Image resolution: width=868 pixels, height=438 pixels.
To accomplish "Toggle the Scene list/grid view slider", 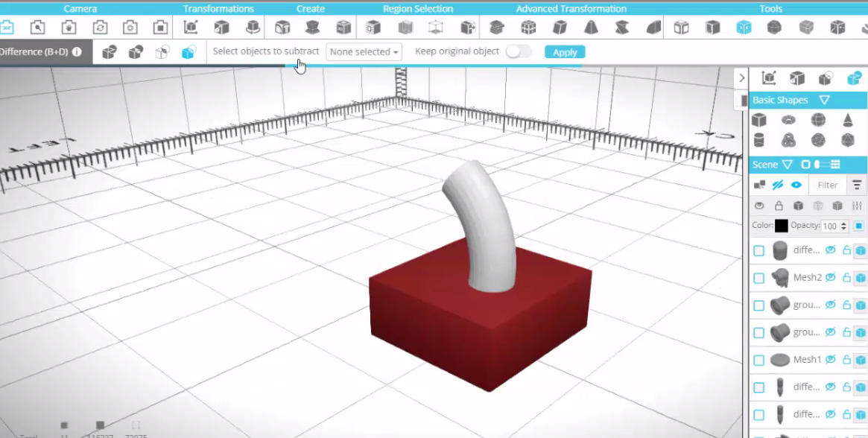I will [821, 165].
